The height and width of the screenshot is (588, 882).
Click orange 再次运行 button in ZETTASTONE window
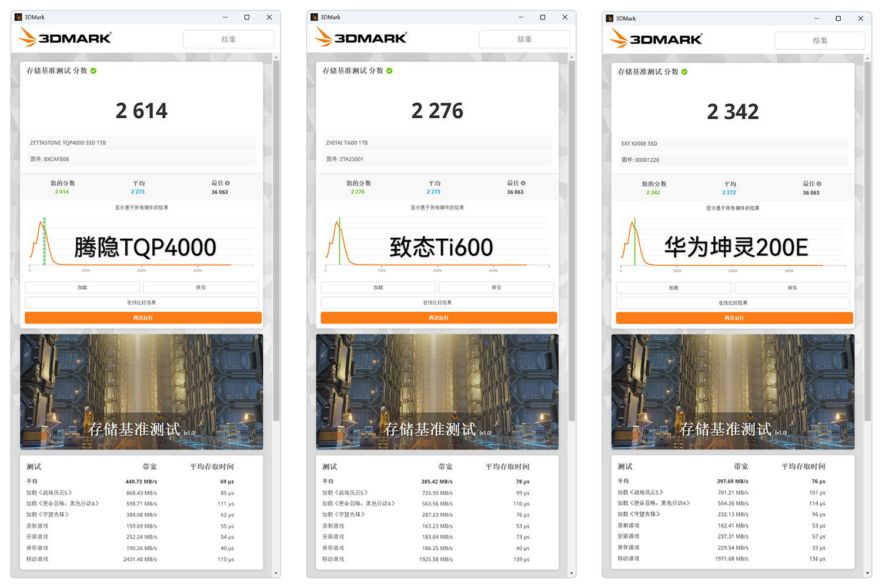tap(143, 318)
